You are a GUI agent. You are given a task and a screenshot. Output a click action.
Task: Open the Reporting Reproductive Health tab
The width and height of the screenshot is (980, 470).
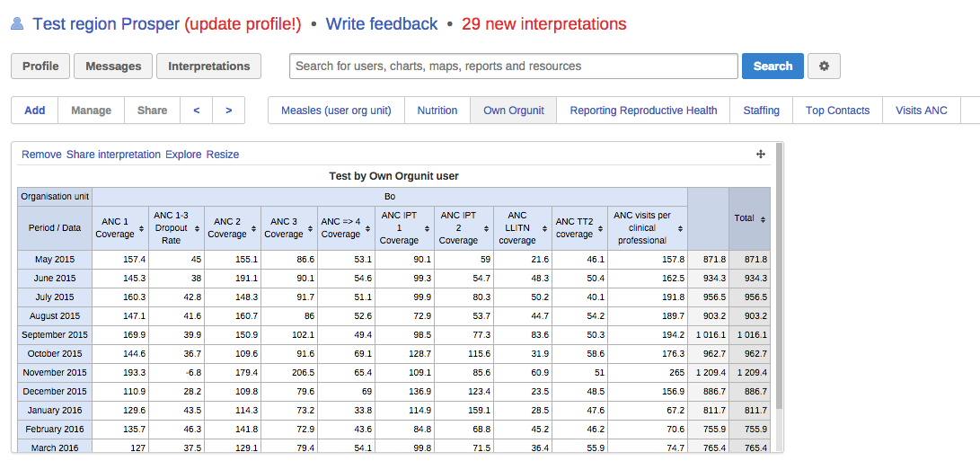[x=643, y=111]
